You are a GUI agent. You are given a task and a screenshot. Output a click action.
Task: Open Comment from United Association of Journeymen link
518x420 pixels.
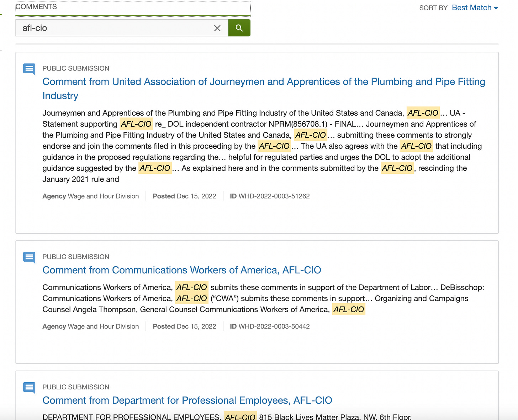point(264,89)
